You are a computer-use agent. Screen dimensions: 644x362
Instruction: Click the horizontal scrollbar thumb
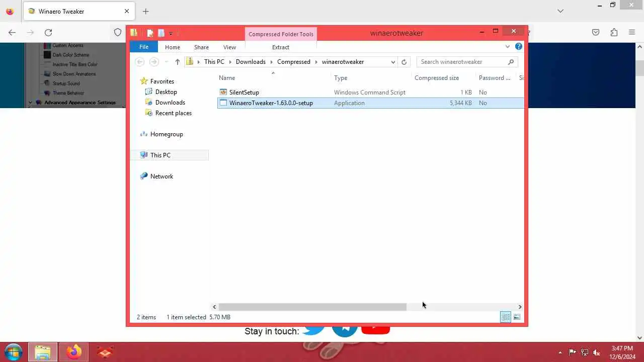coord(312,307)
